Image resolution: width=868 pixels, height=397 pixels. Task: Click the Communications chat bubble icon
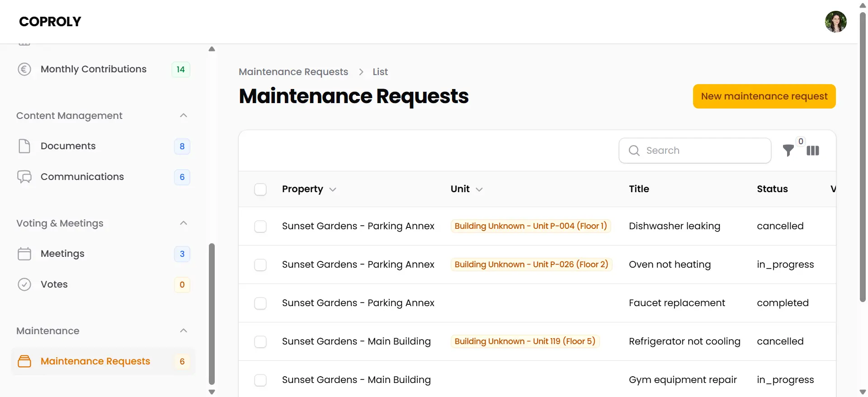pos(24,177)
